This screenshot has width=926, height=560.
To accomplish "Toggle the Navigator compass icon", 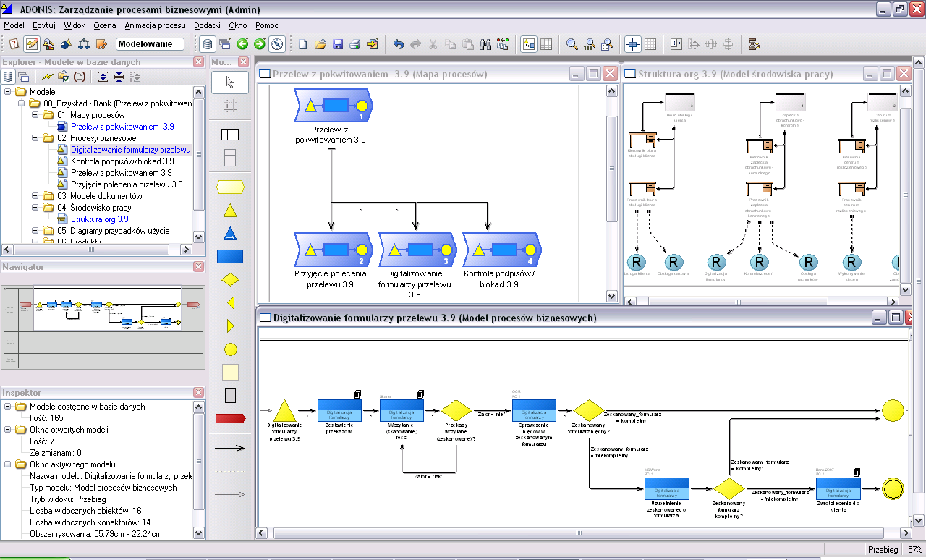I will 277,44.
